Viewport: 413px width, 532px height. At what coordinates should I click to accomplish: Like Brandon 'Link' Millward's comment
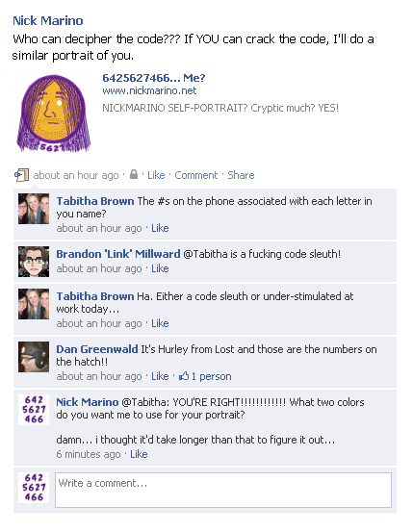click(160, 268)
